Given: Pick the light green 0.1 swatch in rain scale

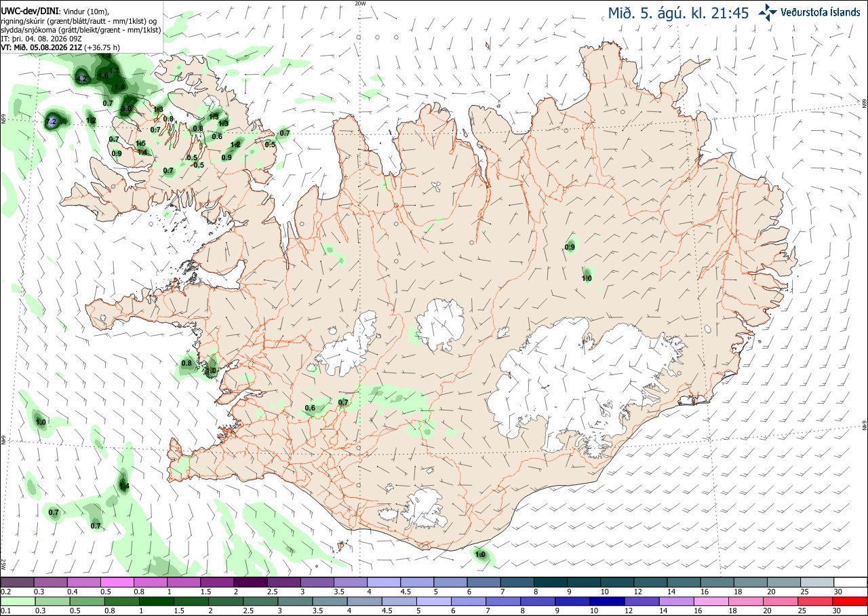Looking at the screenshot, I should pos(17,601).
